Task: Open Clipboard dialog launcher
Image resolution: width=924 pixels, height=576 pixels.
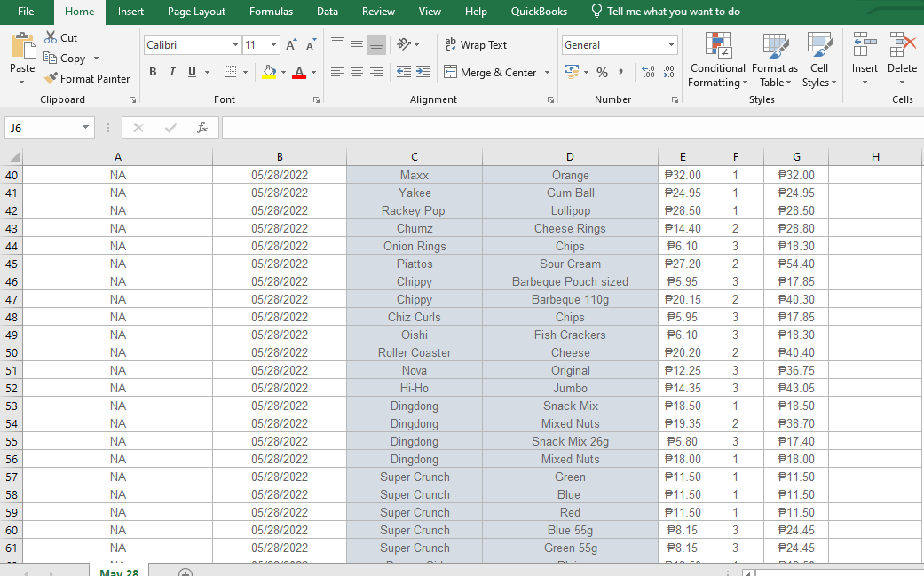Action: [132, 100]
